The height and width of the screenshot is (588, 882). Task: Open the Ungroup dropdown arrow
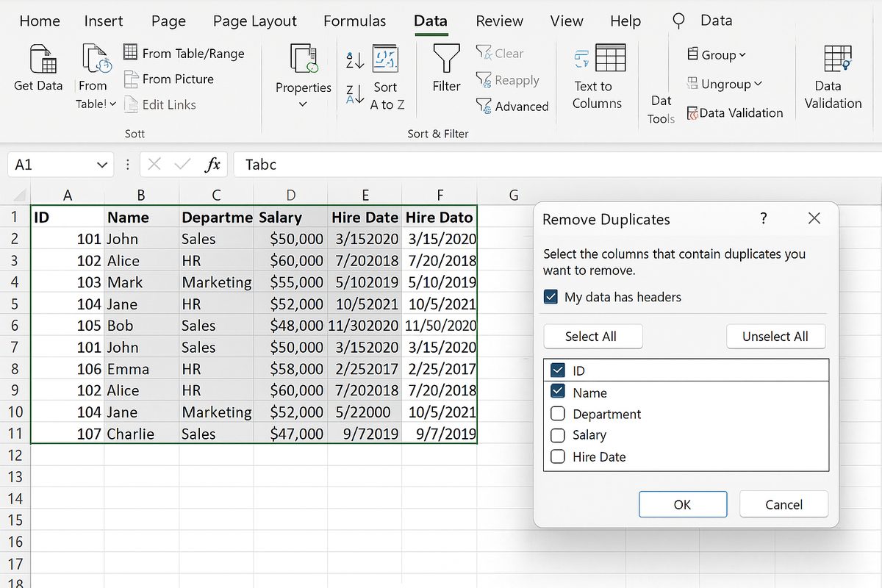759,85
